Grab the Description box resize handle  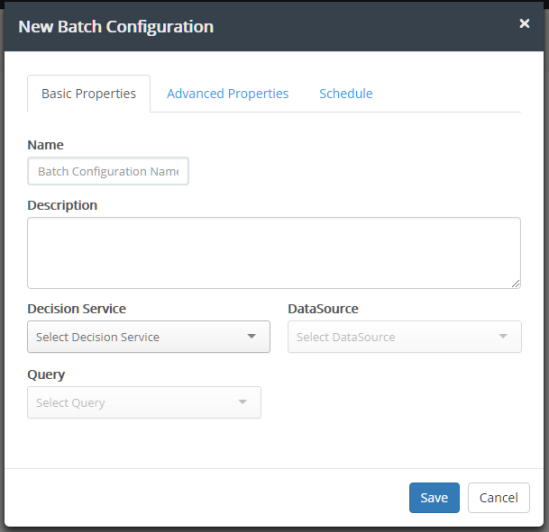click(x=515, y=284)
